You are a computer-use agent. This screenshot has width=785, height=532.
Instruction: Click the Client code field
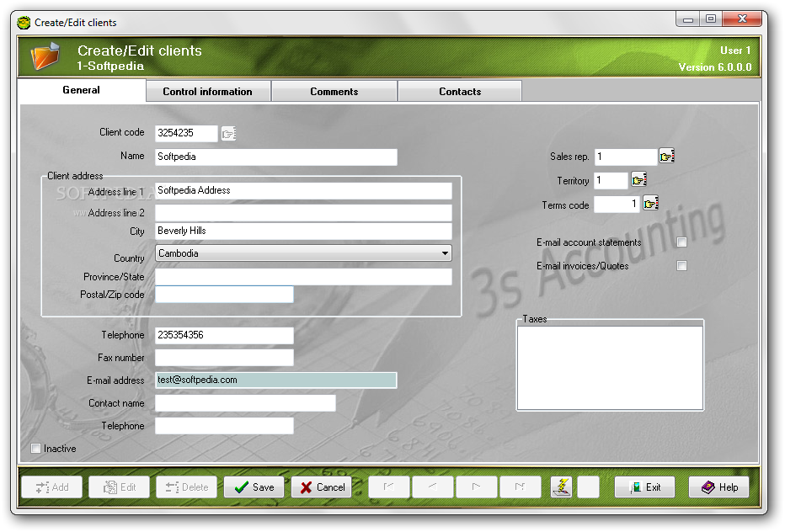tap(186, 133)
